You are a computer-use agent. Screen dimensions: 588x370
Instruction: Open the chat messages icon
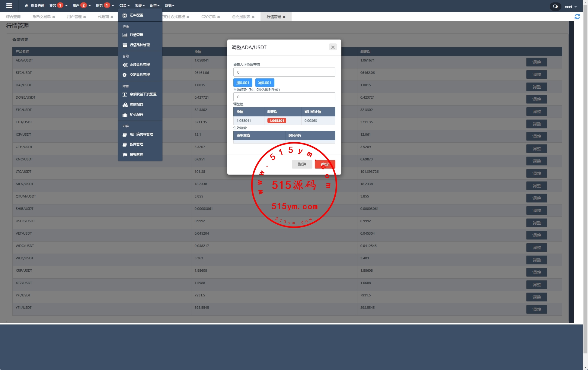pyautogui.click(x=555, y=6)
